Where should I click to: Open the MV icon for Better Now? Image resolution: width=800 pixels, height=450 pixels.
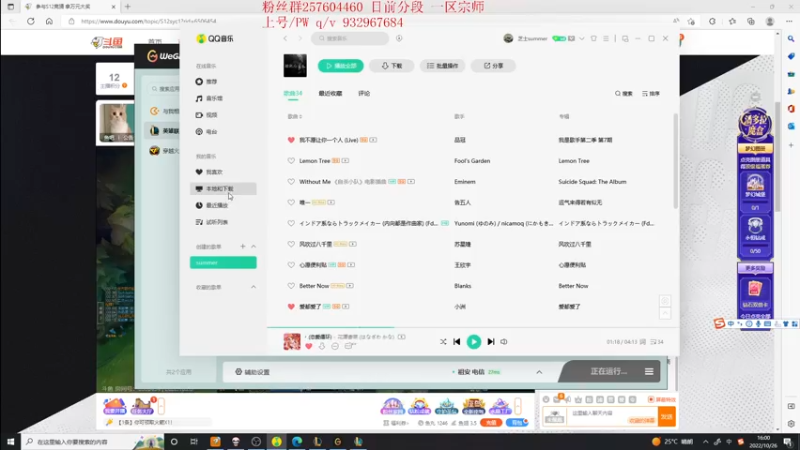pyautogui.click(x=350, y=286)
